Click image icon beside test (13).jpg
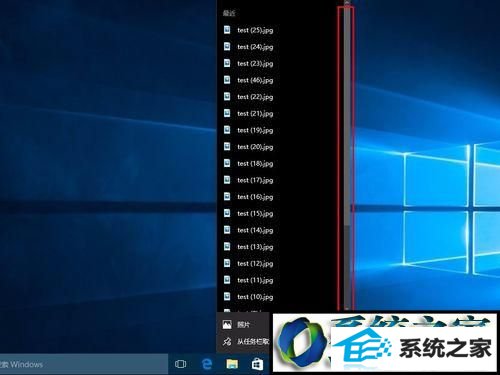Viewport: 500px width, 375px height. [227, 246]
